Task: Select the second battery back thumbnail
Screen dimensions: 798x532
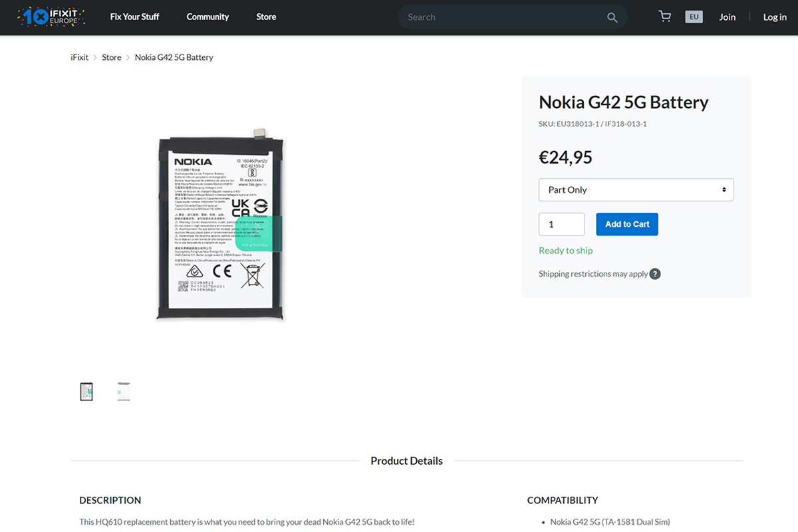Action: (123, 392)
